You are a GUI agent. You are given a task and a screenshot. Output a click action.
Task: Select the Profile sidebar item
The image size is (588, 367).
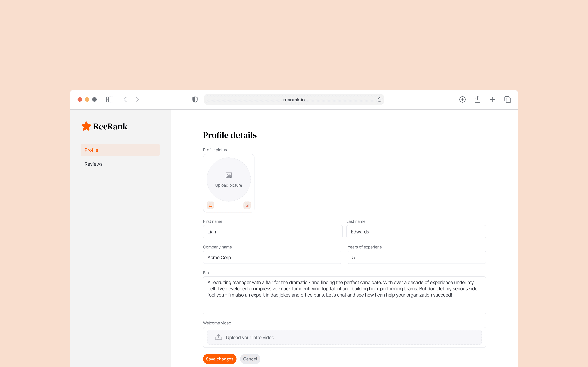[120, 150]
